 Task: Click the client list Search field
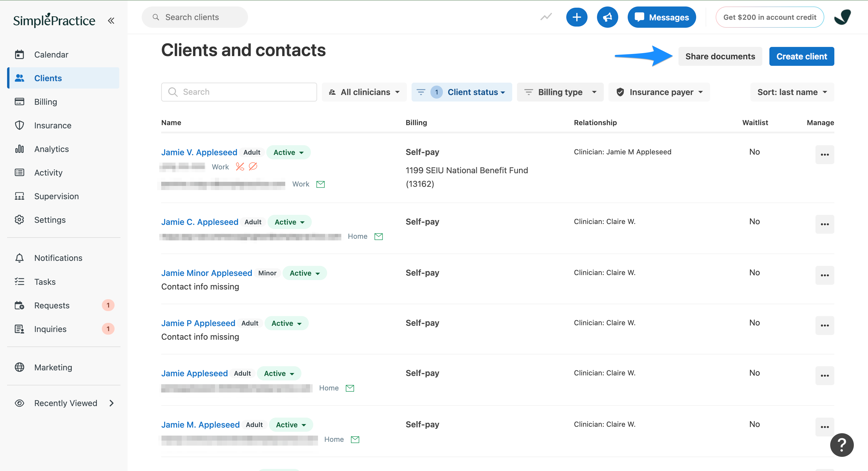click(239, 92)
